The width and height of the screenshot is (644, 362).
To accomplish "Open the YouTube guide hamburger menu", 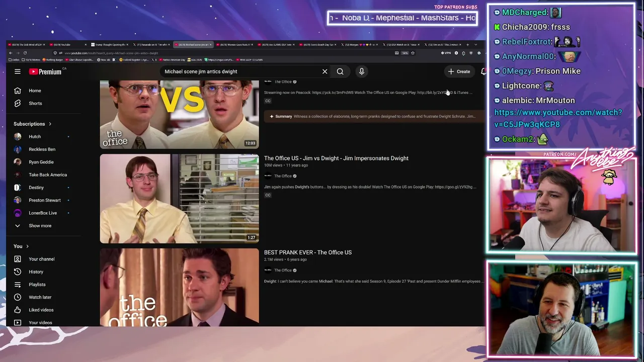I will (18, 71).
